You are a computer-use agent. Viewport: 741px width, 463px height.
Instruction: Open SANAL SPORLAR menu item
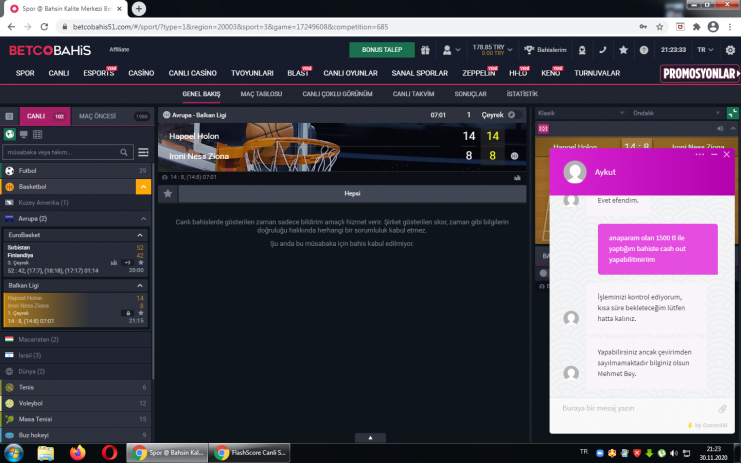[419, 73]
